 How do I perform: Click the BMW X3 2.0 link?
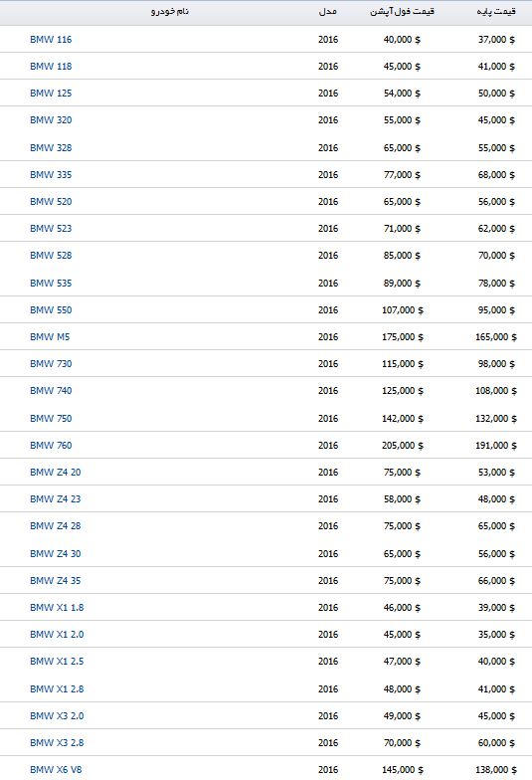(x=57, y=716)
